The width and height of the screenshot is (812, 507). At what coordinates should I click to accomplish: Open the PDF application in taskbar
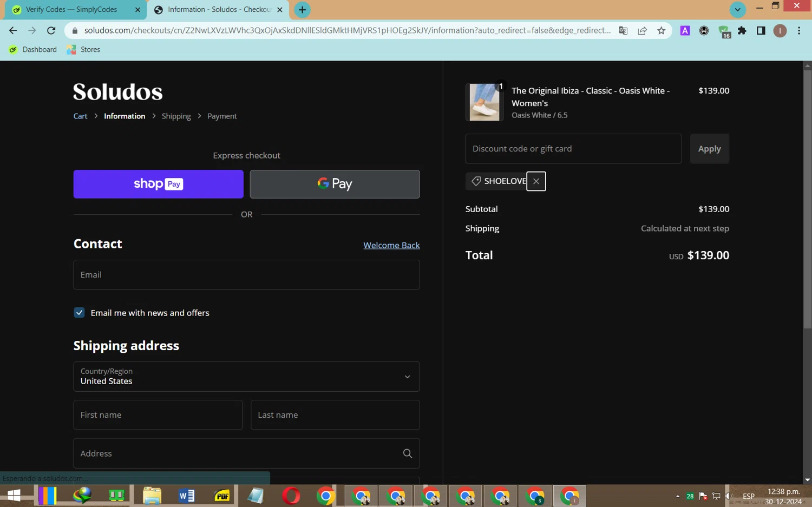pyautogui.click(x=221, y=496)
